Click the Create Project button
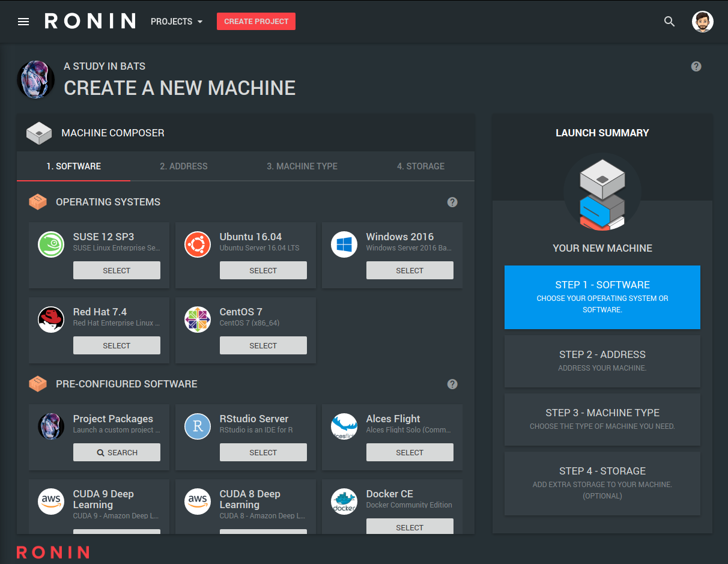 pyautogui.click(x=256, y=22)
